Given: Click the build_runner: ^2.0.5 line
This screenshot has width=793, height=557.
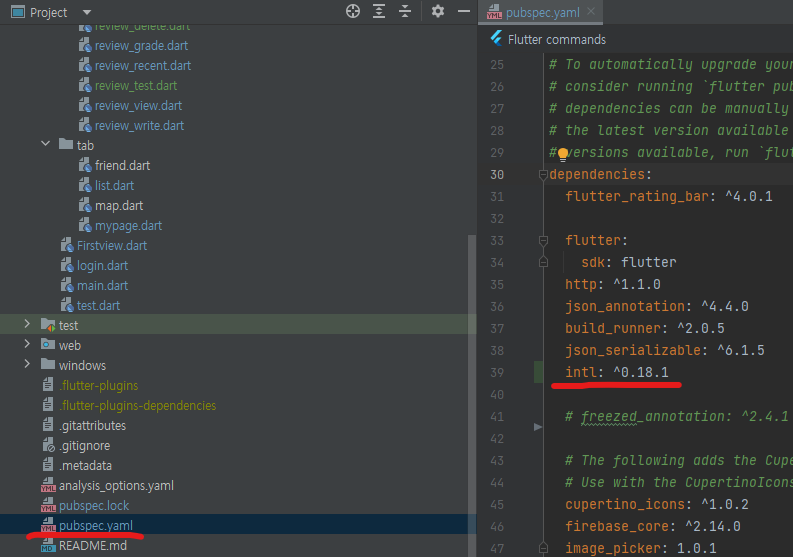Looking at the screenshot, I should tap(644, 328).
